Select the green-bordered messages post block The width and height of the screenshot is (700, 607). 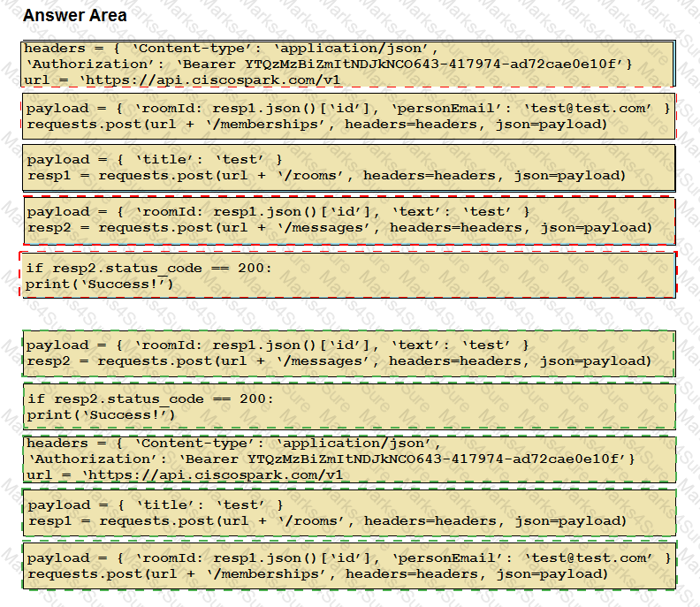[x=348, y=353]
